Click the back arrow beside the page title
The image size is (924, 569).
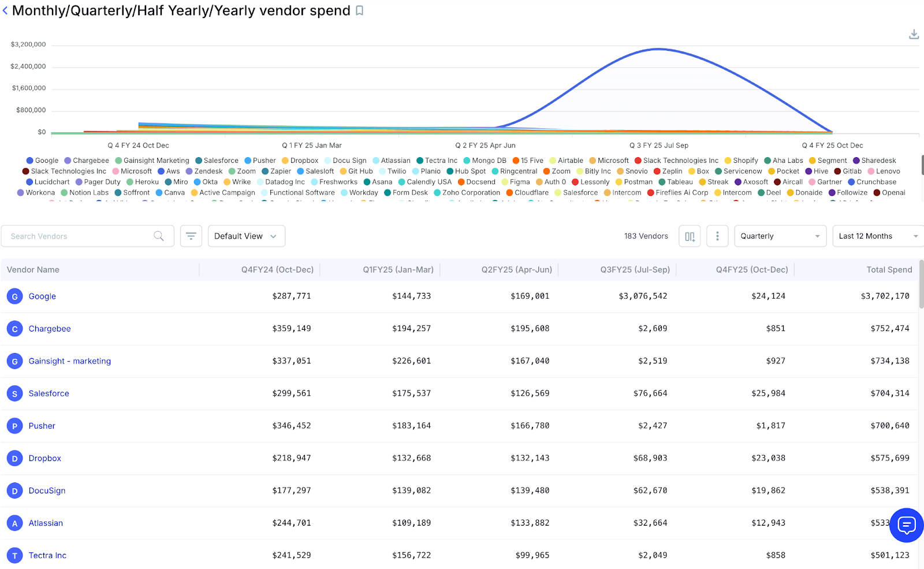pos(6,10)
